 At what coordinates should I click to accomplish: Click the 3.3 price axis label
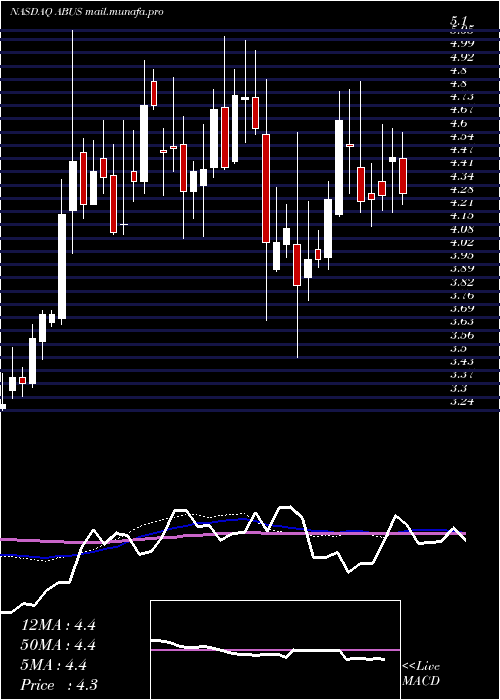pos(459,388)
